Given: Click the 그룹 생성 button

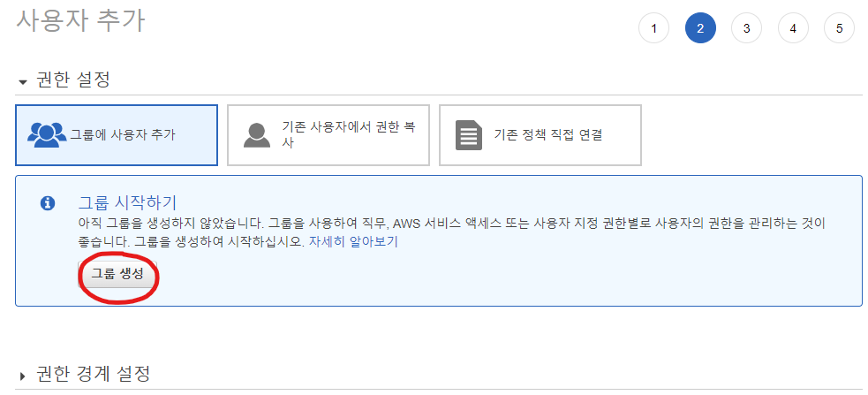Looking at the screenshot, I should pyautogui.click(x=117, y=275).
